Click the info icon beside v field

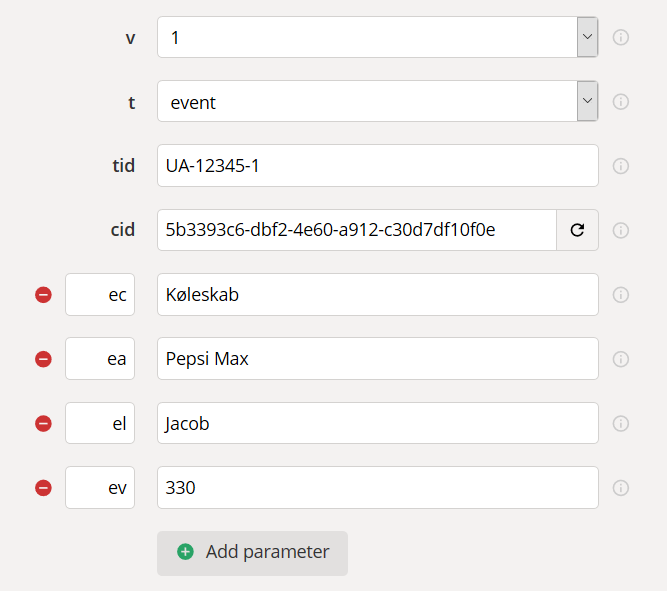pyautogui.click(x=620, y=38)
